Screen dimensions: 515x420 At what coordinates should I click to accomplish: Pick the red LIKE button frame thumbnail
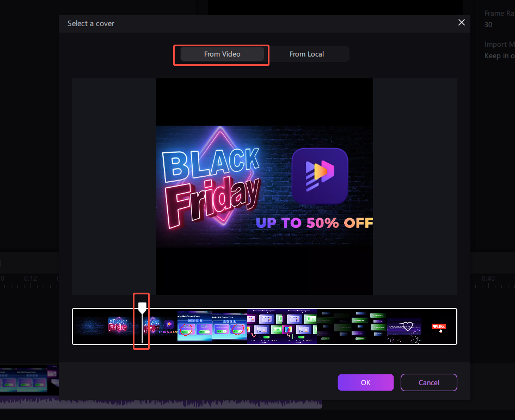439,326
